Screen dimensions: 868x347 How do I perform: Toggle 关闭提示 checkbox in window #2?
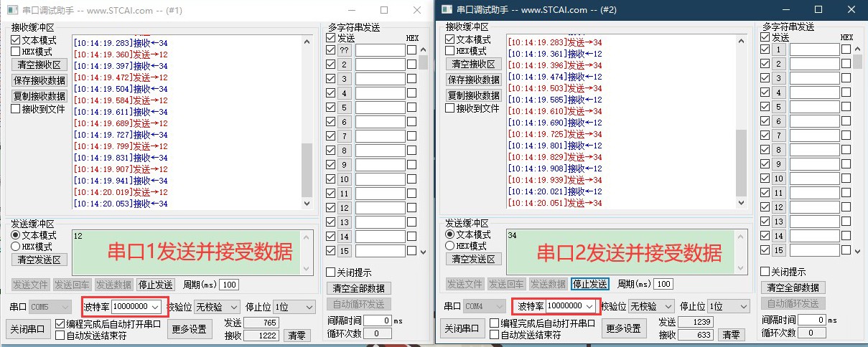coord(765,272)
